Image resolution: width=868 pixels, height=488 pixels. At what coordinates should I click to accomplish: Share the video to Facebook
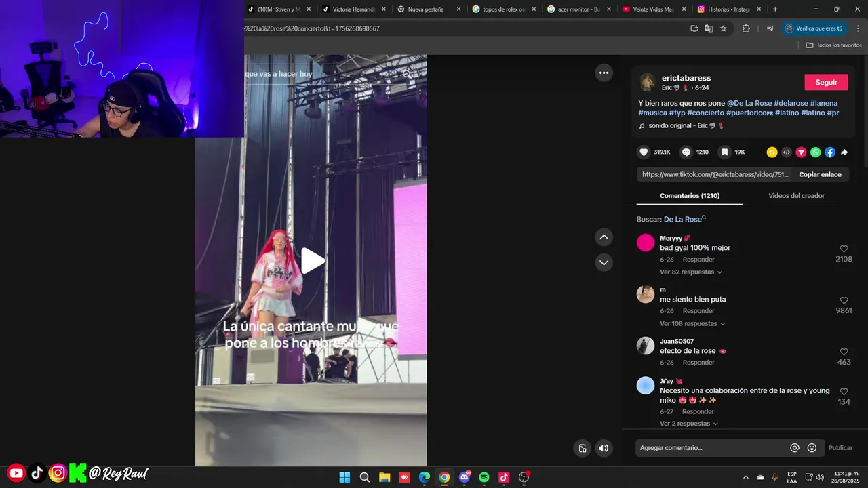pyautogui.click(x=830, y=152)
